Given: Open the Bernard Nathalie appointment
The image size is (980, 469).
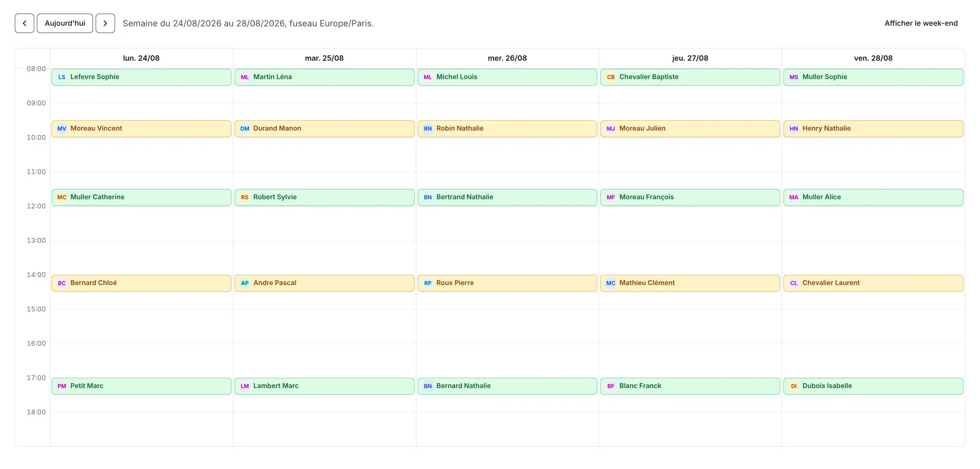Looking at the screenshot, I should 507,386.
